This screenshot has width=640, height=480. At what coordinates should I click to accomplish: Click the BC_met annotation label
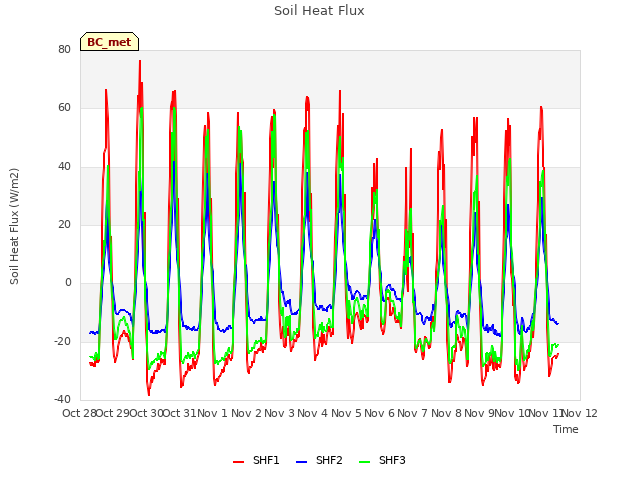109,42
